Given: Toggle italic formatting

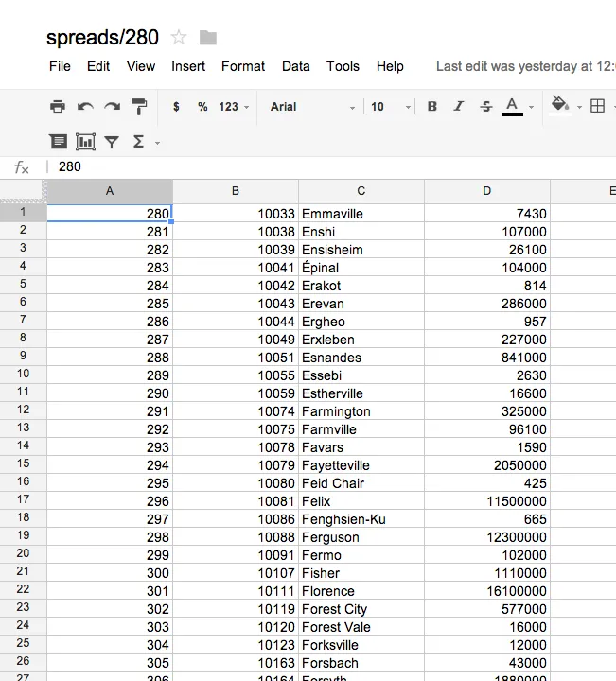Looking at the screenshot, I should (x=459, y=106).
